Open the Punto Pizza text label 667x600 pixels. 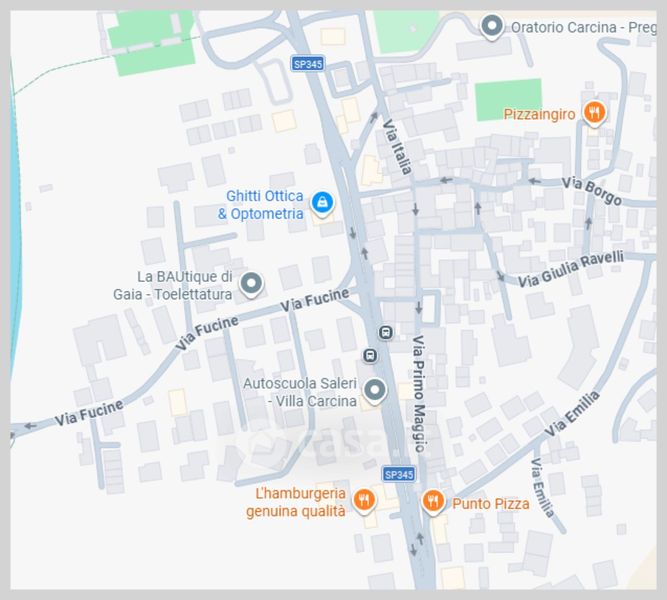pos(490,504)
